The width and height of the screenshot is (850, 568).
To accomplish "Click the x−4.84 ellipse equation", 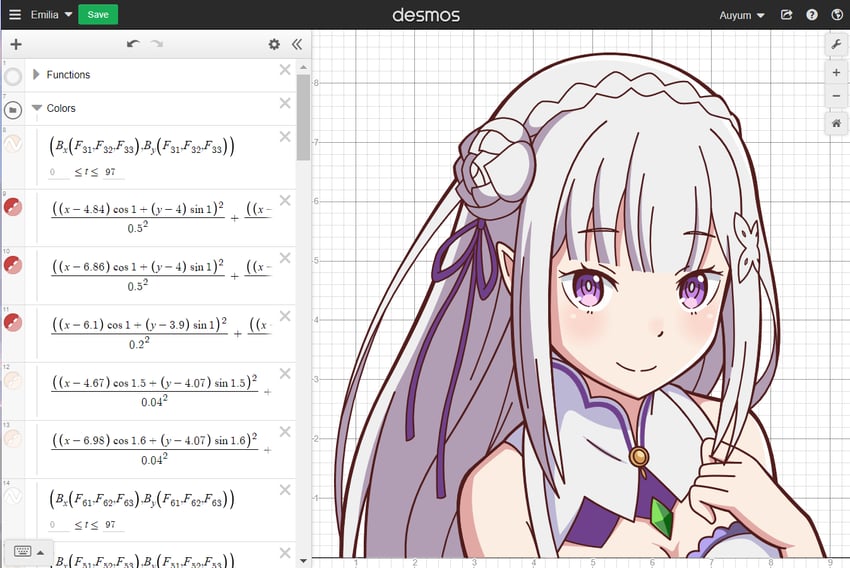I will pos(161,217).
